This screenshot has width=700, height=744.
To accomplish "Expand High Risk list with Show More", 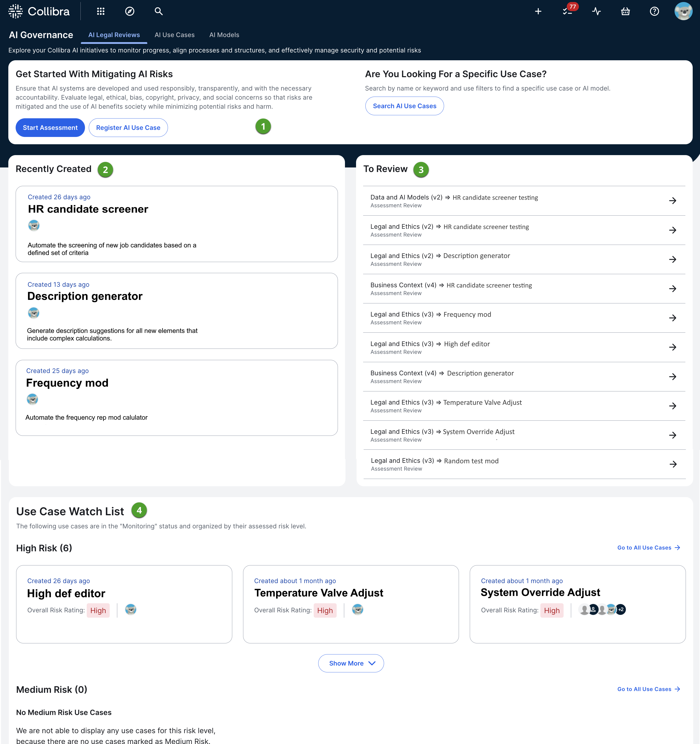I will 351,663.
